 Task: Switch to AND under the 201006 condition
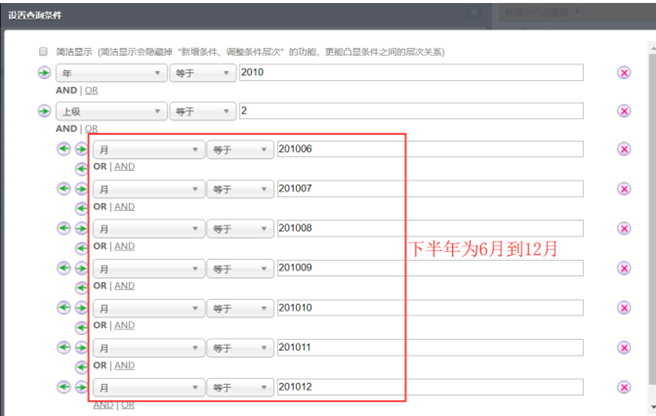click(125, 167)
